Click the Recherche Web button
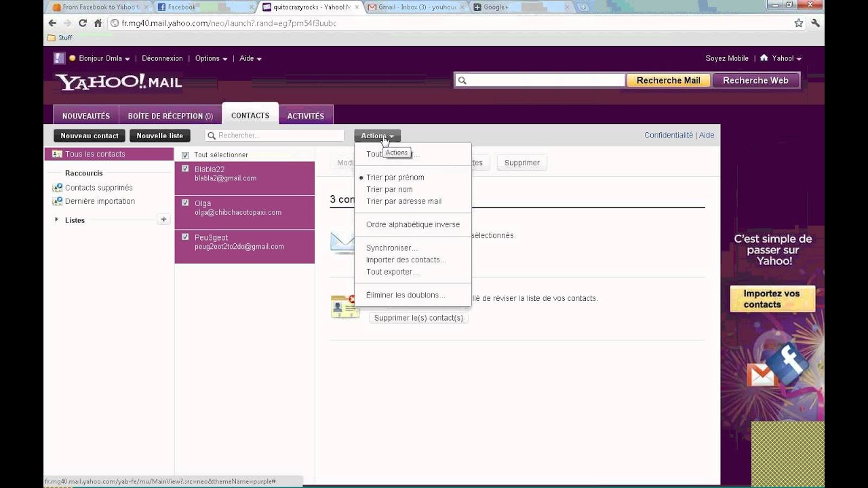Image resolution: width=868 pixels, height=488 pixels. (755, 81)
